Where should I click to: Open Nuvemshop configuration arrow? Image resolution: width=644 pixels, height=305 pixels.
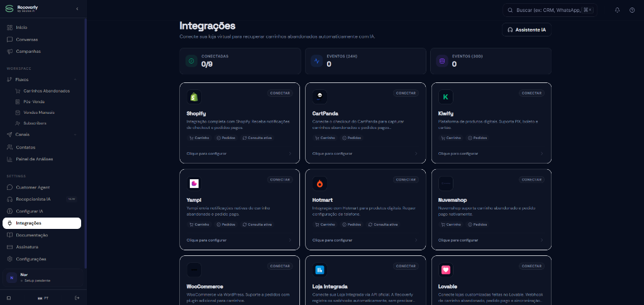(541, 240)
